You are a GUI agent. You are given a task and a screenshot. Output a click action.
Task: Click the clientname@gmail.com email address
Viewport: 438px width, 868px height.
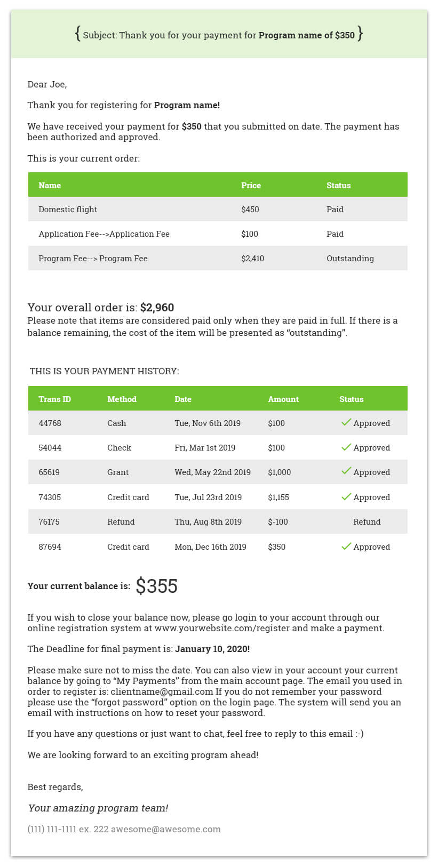coord(162,692)
